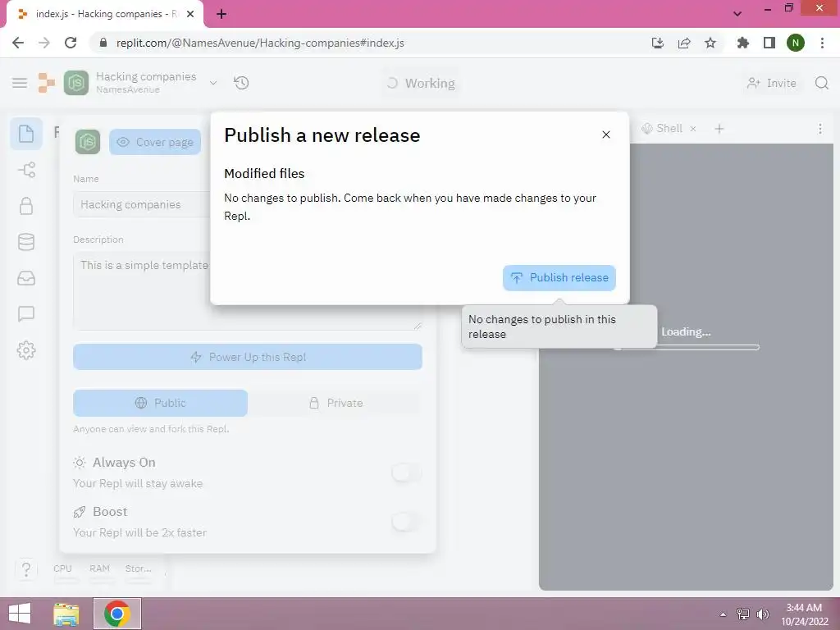Viewport: 840px width, 630px height.
Task: Open Version control sidebar icon
Action: click(26, 170)
